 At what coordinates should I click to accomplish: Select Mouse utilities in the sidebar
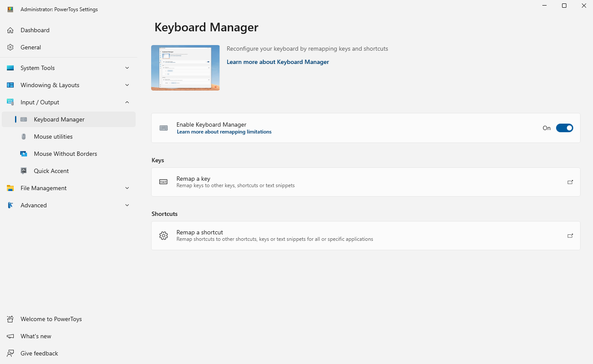pyautogui.click(x=69, y=136)
